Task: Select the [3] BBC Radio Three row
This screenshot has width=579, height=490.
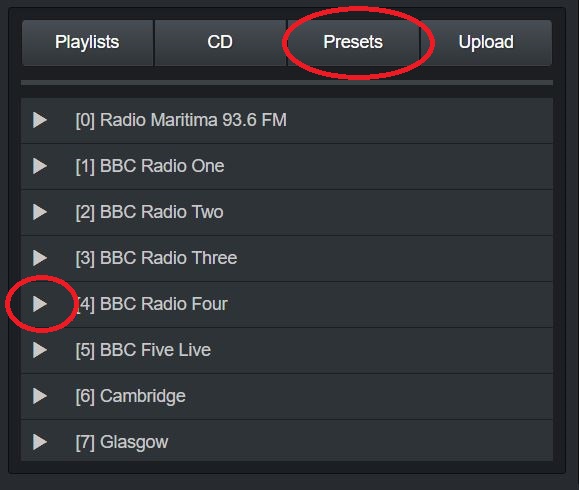Action: (287, 258)
